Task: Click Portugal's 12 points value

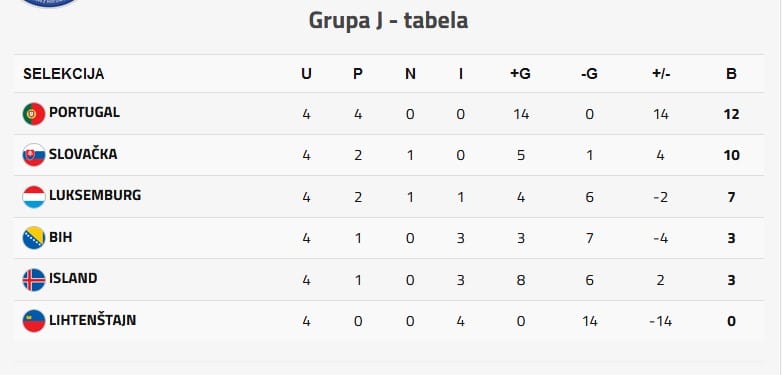Action: (x=731, y=114)
